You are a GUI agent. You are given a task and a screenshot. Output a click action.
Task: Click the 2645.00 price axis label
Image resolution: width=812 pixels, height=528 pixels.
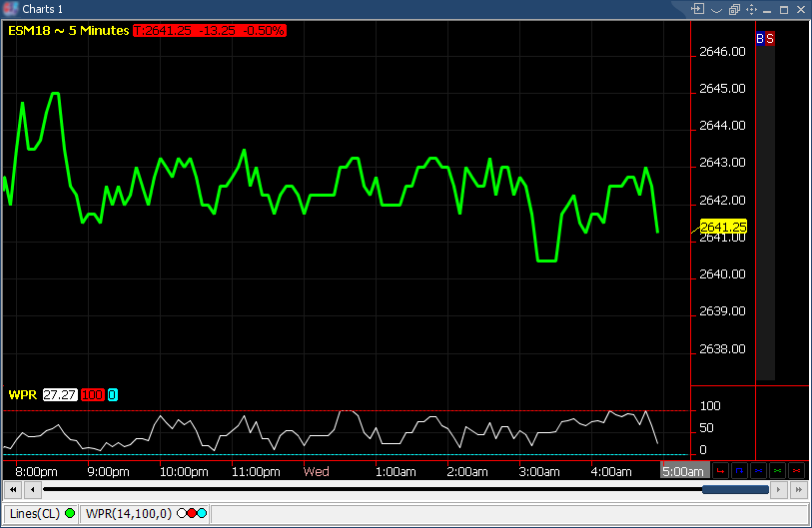[x=722, y=89]
